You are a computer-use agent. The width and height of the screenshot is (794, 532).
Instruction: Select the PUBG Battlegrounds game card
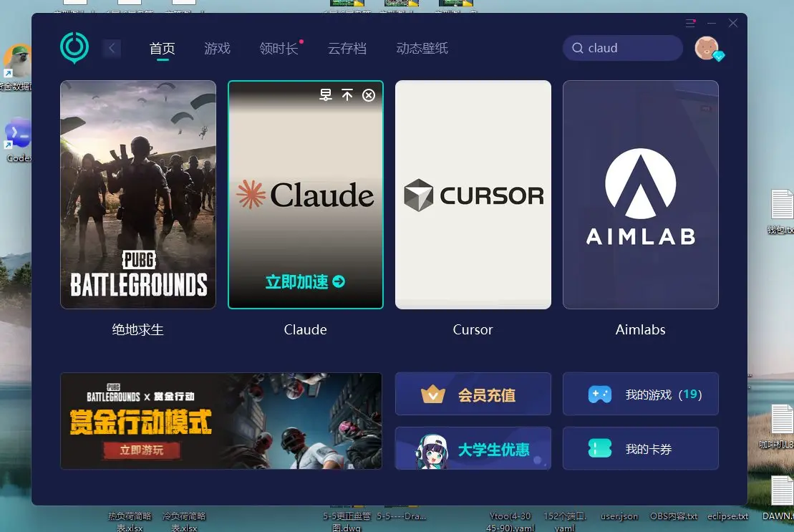138,194
